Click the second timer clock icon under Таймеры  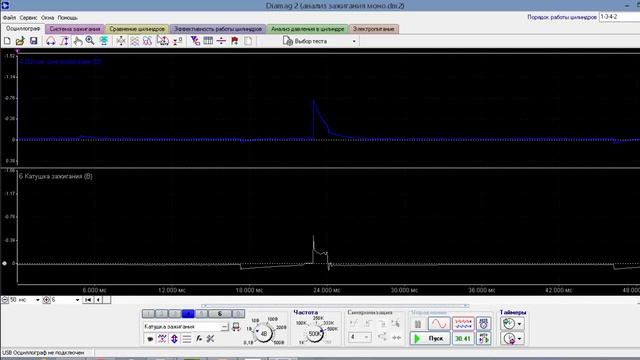509,338
